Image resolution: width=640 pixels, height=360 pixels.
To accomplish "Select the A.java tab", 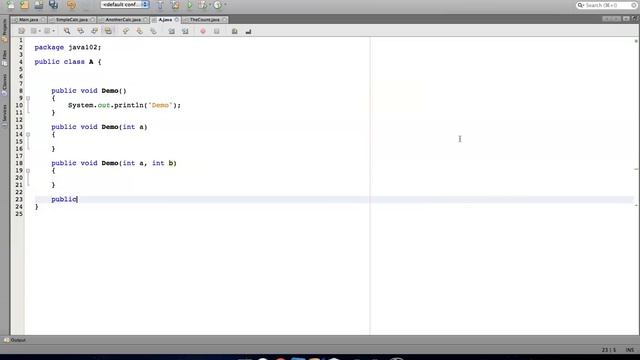I will [x=165, y=20].
